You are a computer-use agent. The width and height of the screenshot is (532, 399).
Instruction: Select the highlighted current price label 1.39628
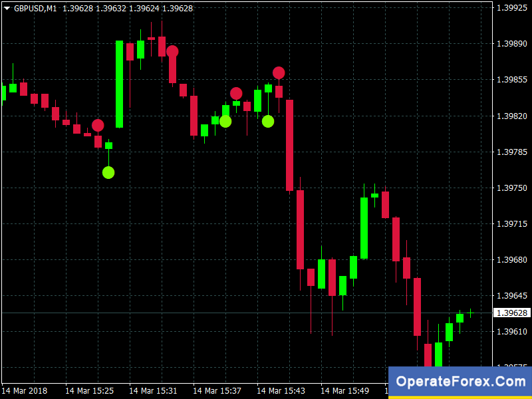tap(511, 313)
